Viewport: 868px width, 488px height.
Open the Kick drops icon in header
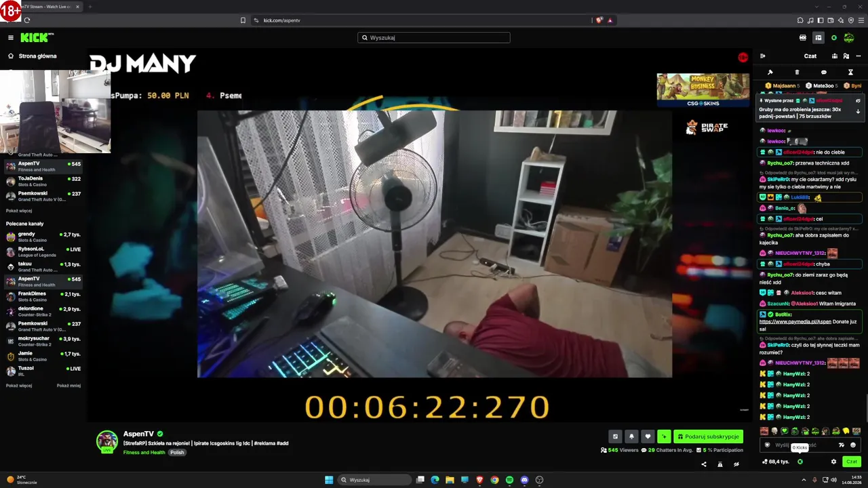pyautogui.click(x=803, y=38)
